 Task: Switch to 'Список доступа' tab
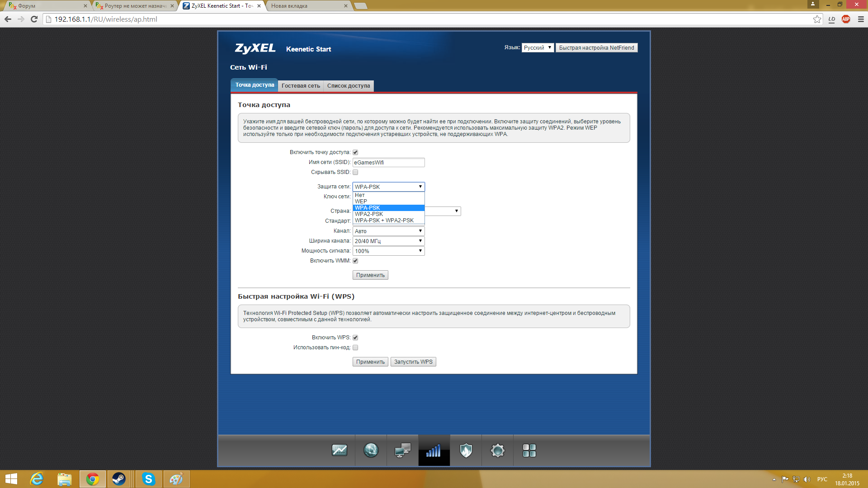(349, 86)
